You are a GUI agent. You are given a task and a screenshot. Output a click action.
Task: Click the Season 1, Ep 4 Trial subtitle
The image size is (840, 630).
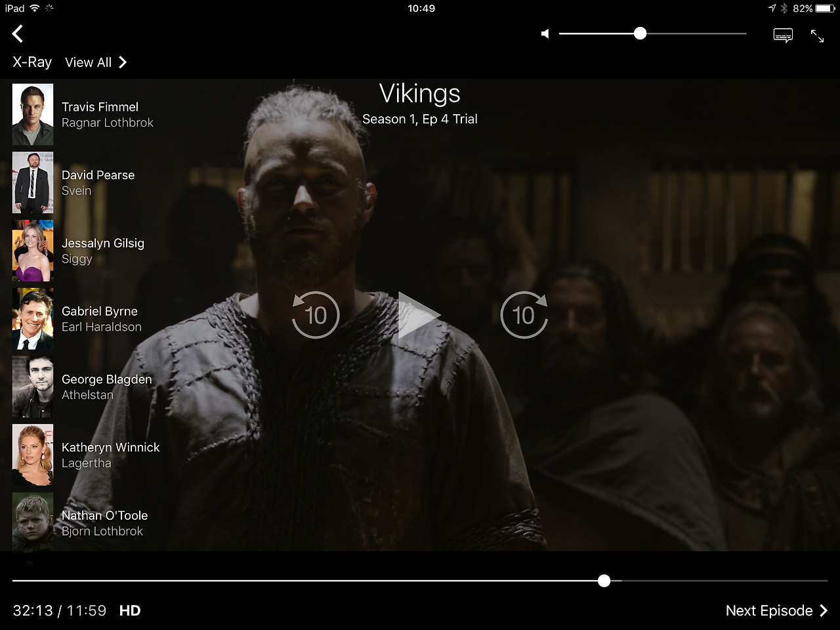pyautogui.click(x=420, y=119)
